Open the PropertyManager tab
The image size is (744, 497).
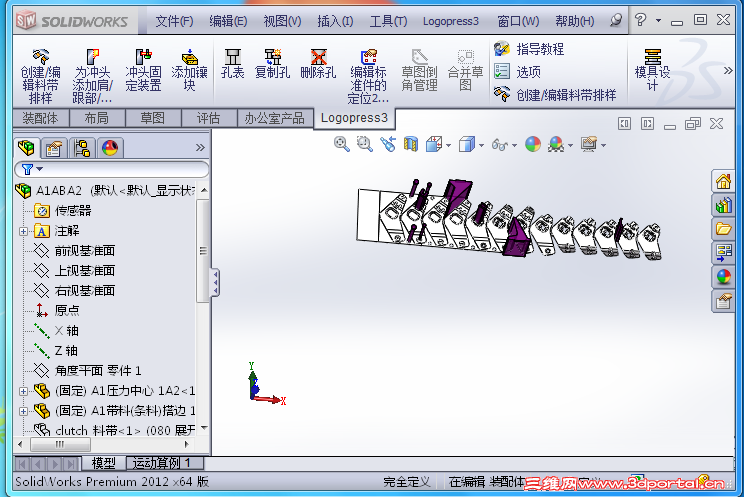(x=54, y=148)
